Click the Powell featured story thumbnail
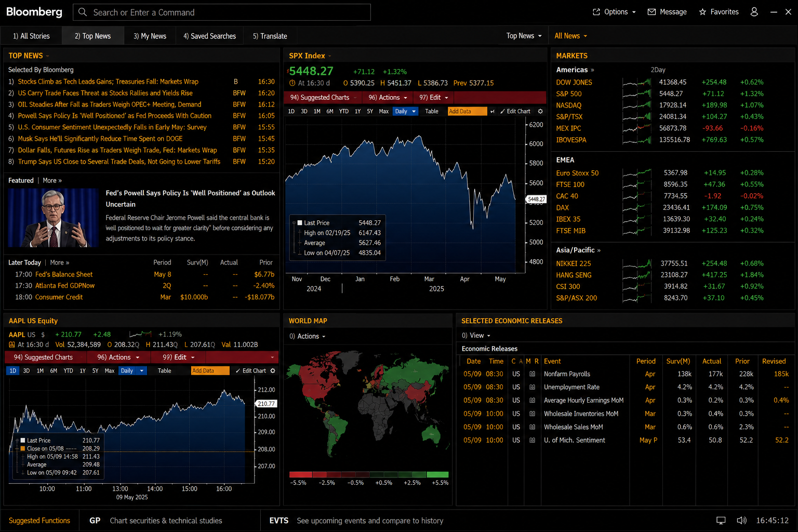 tap(53, 218)
